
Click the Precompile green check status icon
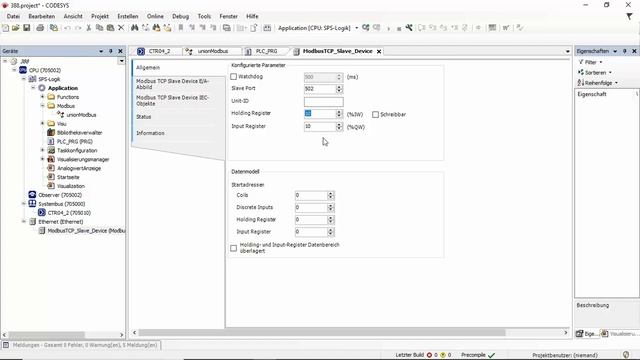(491, 355)
